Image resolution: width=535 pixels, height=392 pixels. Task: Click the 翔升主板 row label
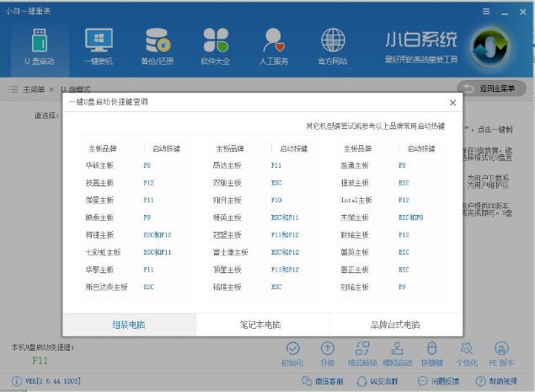(x=227, y=200)
